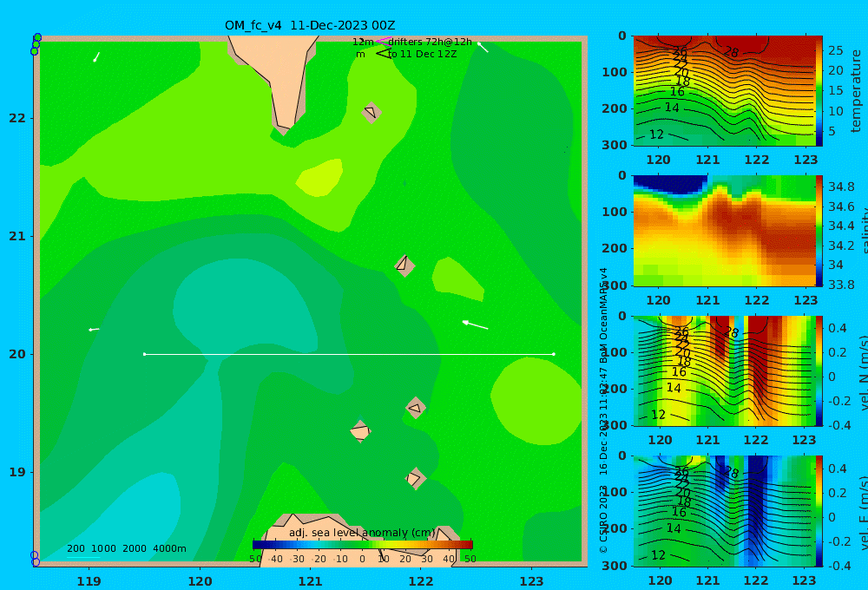The height and width of the screenshot is (590, 868).
Task: Open the northward velocity cross-section panel
Action: point(724,370)
